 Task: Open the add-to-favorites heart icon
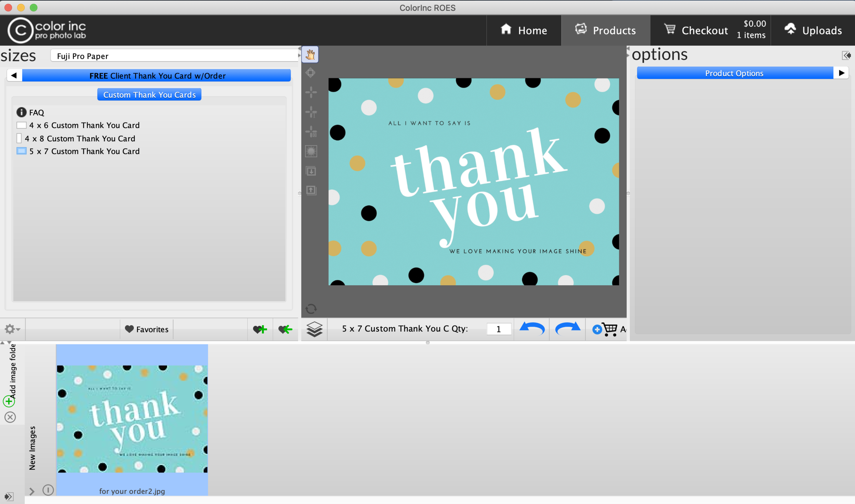click(260, 329)
